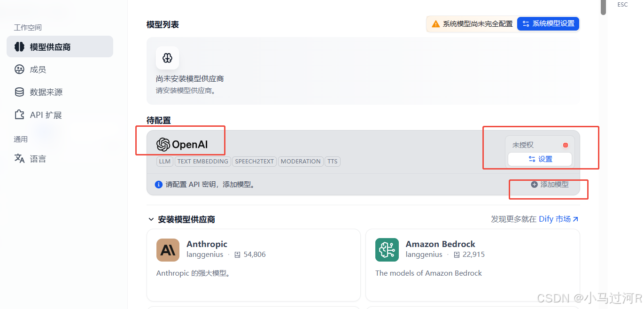644x309 pixels.
Task: Click the brain icon in empty model list card
Action: tap(167, 58)
